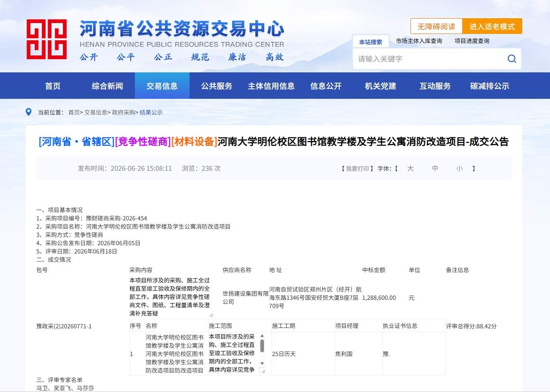The width and height of the screenshot is (550, 392).
Task: Click the 评审日期 2026年06月18日 line
Action: coord(77,251)
